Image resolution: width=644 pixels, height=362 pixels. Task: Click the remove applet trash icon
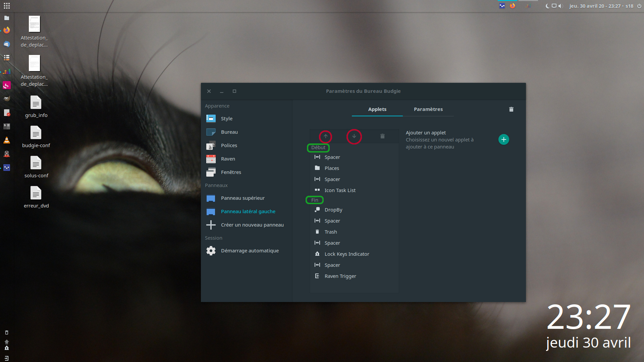382,136
